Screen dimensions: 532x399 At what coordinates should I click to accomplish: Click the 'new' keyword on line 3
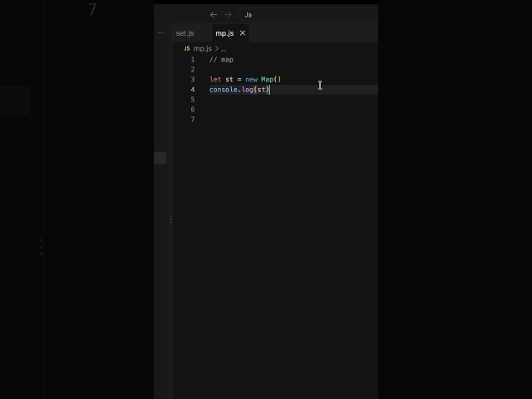click(x=251, y=80)
